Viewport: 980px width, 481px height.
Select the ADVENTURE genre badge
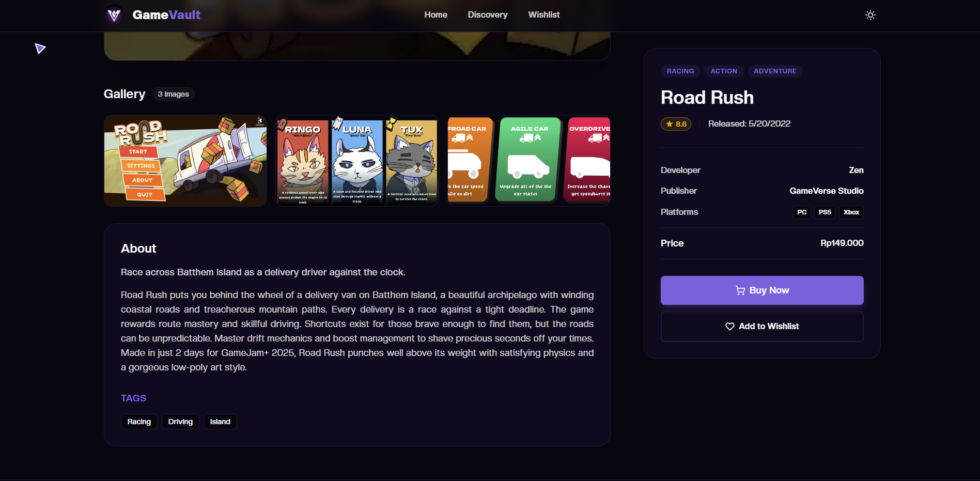click(x=775, y=71)
